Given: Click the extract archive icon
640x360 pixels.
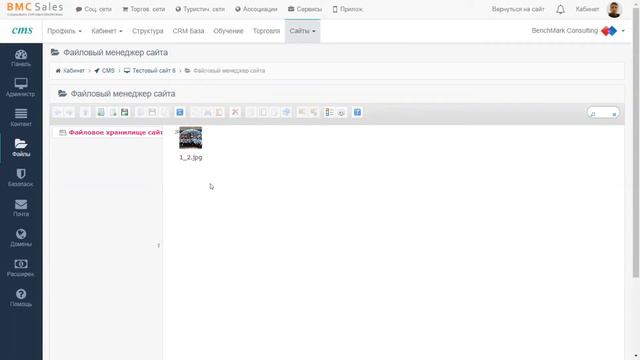Looking at the screenshot, I should pyautogui.click(x=302, y=112).
